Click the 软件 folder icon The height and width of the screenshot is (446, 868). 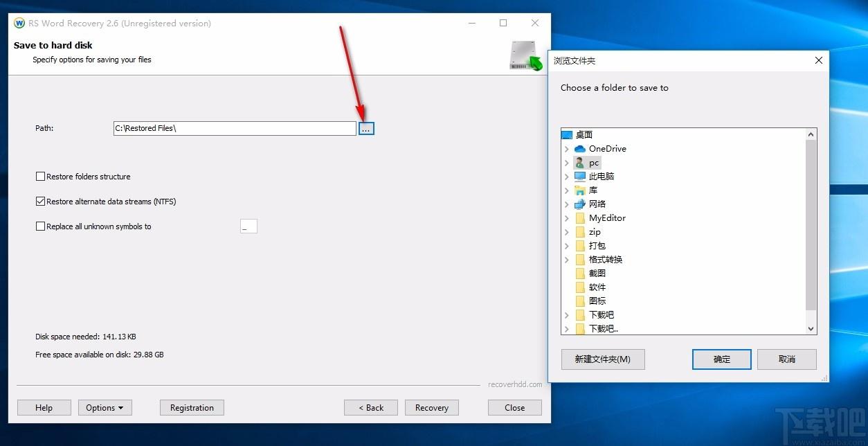coord(580,287)
